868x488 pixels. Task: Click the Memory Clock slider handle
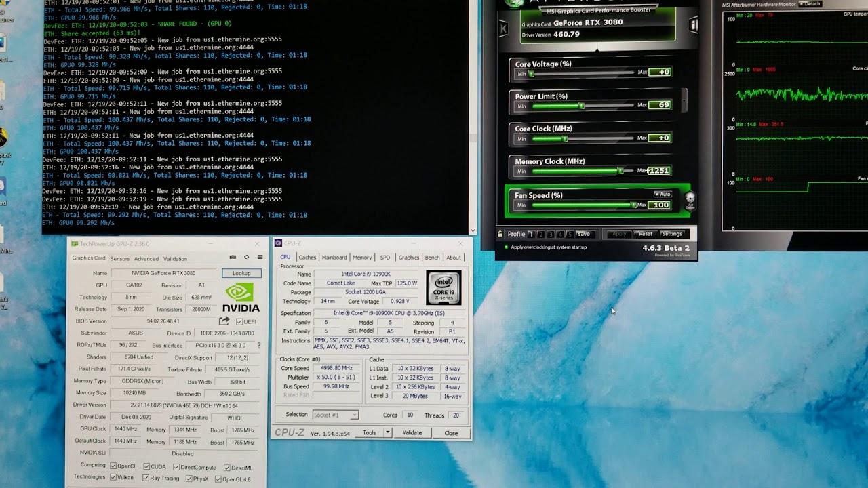[x=620, y=171]
